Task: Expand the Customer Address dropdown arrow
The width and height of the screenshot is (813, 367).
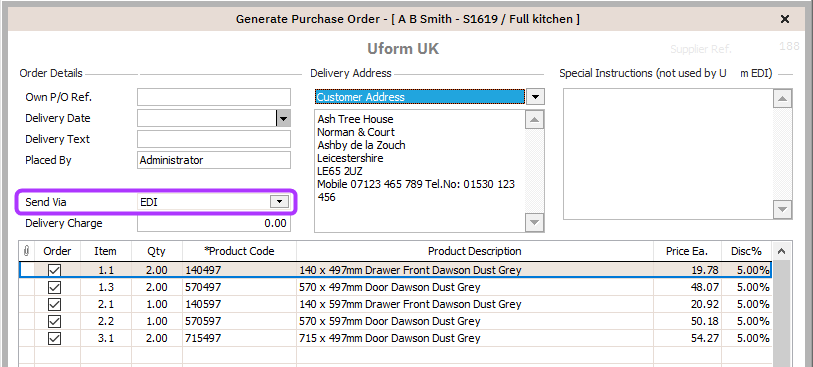Action: (x=536, y=97)
